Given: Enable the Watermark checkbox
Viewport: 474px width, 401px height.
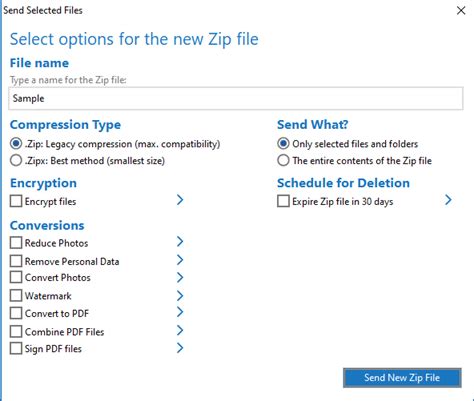Looking at the screenshot, I should coord(16,295).
